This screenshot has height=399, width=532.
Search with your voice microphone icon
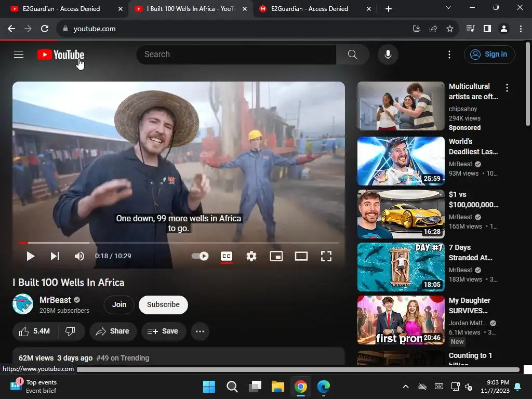(388, 54)
